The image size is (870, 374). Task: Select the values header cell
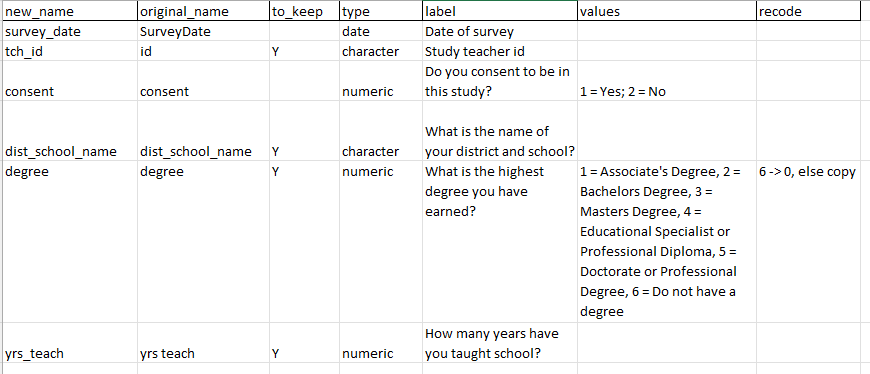click(x=667, y=12)
